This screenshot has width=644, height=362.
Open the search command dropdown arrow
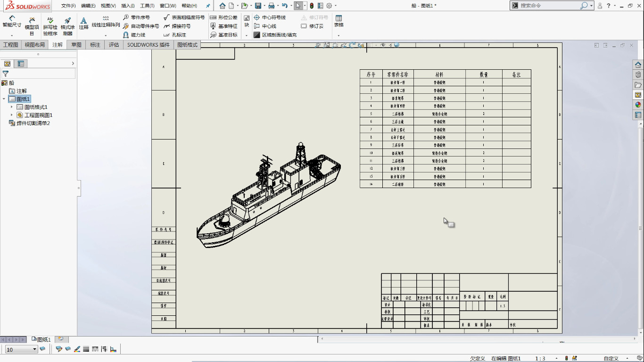pyautogui.click(x=592, y=6)
